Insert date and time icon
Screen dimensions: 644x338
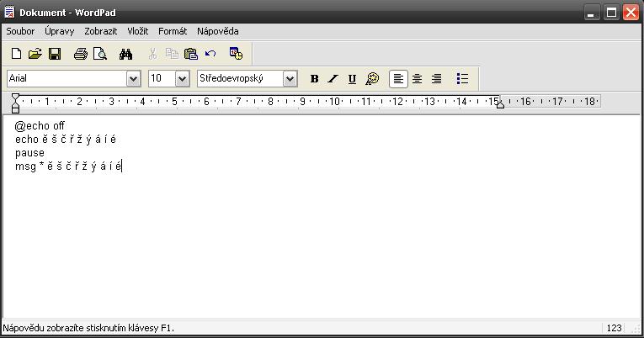(x=236, y=54)
